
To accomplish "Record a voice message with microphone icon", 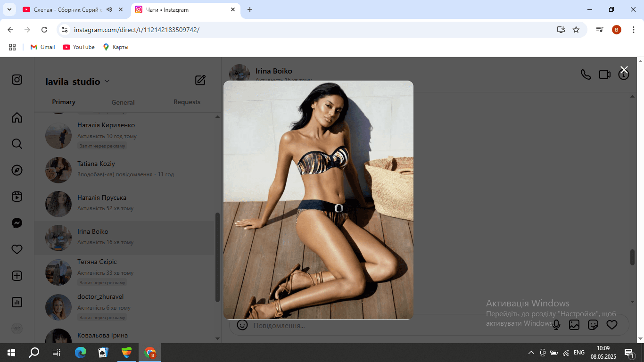I will (556, 325).
